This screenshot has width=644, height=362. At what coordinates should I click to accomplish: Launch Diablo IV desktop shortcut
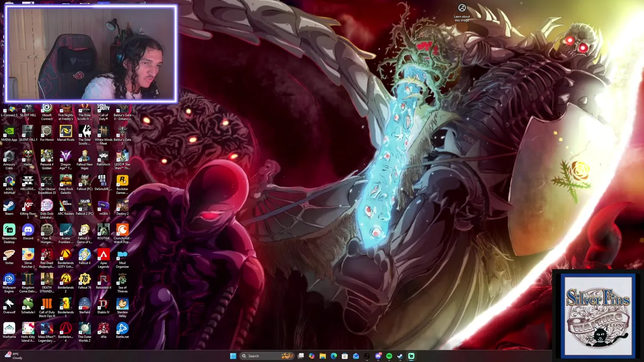pos(103,307)
